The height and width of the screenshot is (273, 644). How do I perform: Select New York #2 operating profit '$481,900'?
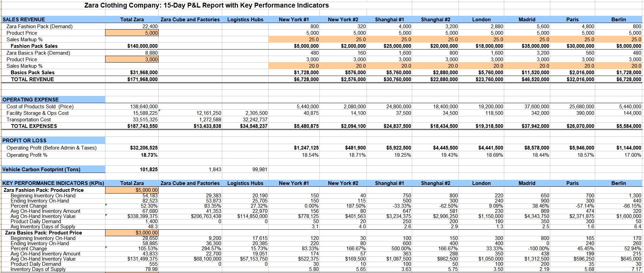355,148
